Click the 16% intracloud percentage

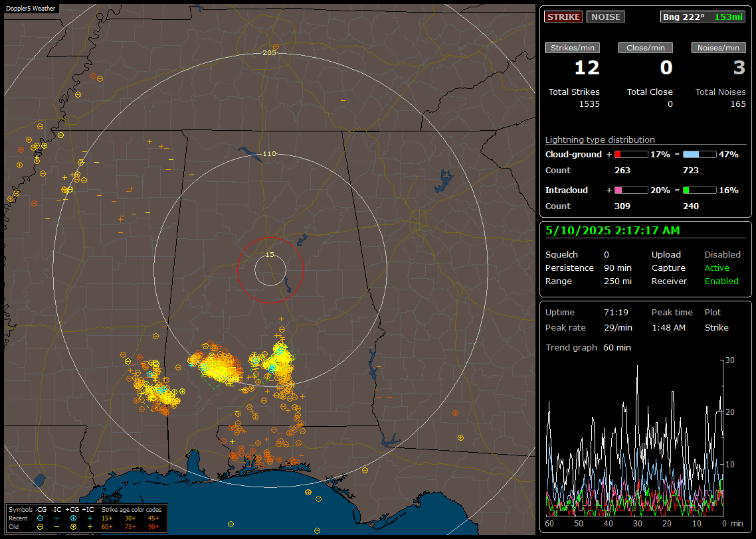[x=729, y=191]
